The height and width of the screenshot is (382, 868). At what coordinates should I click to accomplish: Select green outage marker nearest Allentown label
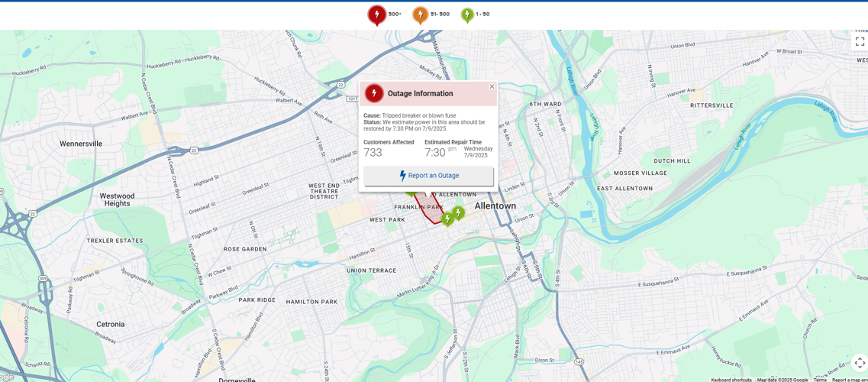(458, 213)
